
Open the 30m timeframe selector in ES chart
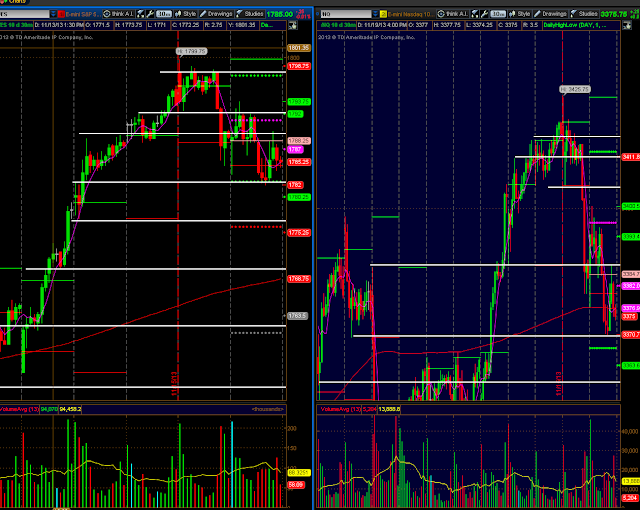point(164,14)
